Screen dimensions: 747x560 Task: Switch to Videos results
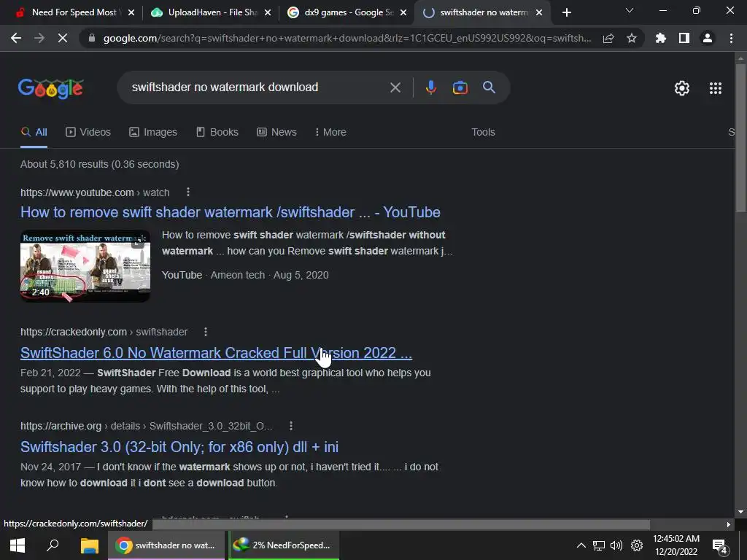[88, 133]
